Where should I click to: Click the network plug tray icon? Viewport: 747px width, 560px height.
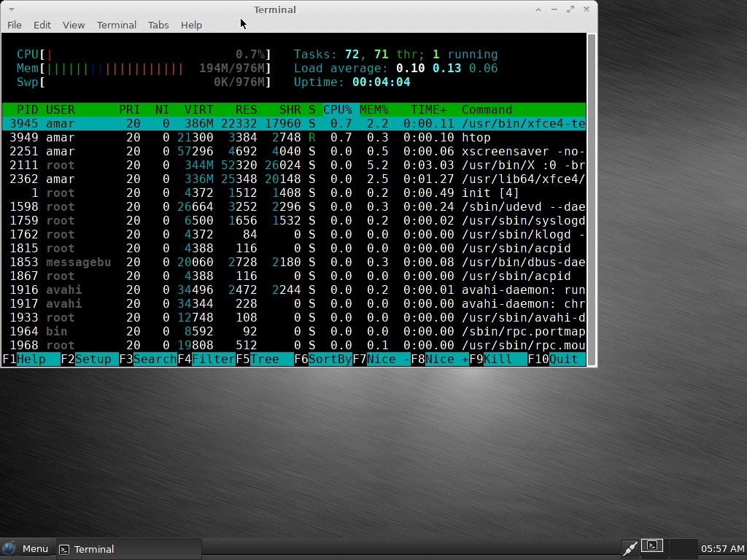630,548
